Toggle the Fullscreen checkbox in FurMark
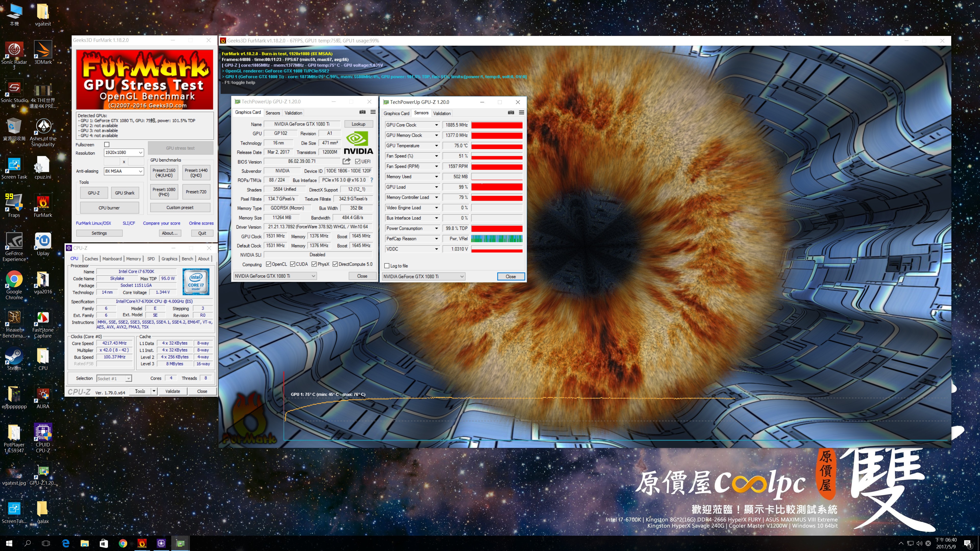Image resolution: width=980 pixels, height=551 pixels. pyautogui.click(x=107, y=144)
